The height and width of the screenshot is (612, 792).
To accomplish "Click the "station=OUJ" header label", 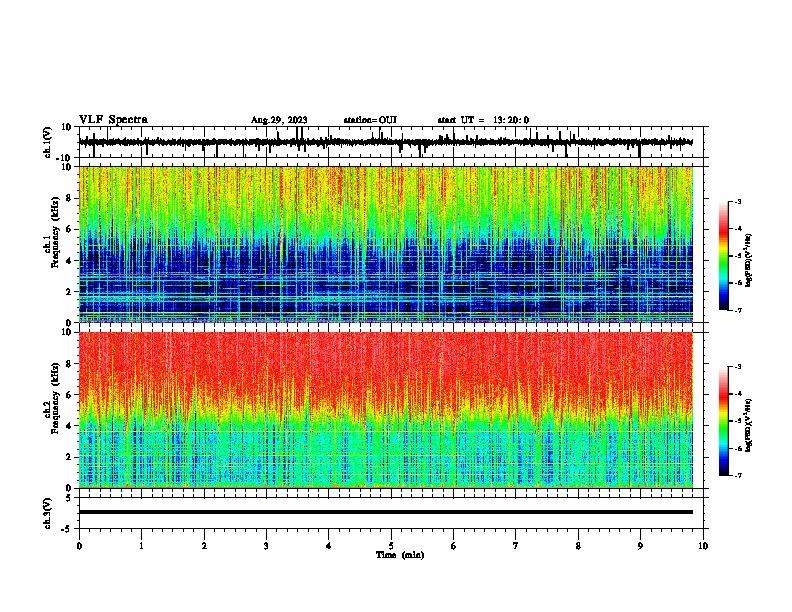I will point(370,120).
